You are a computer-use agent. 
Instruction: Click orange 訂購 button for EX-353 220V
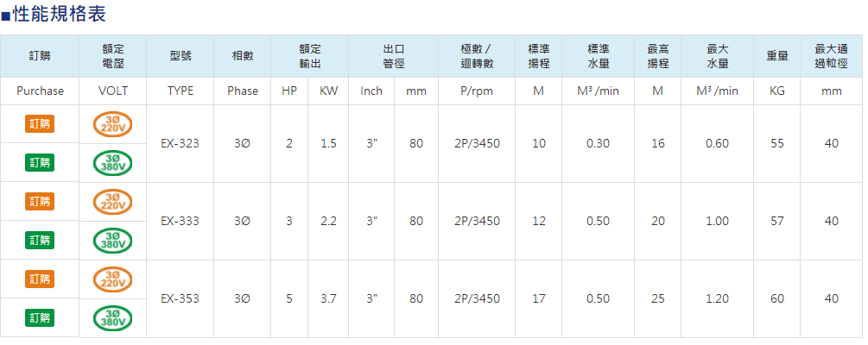[40, 279]
